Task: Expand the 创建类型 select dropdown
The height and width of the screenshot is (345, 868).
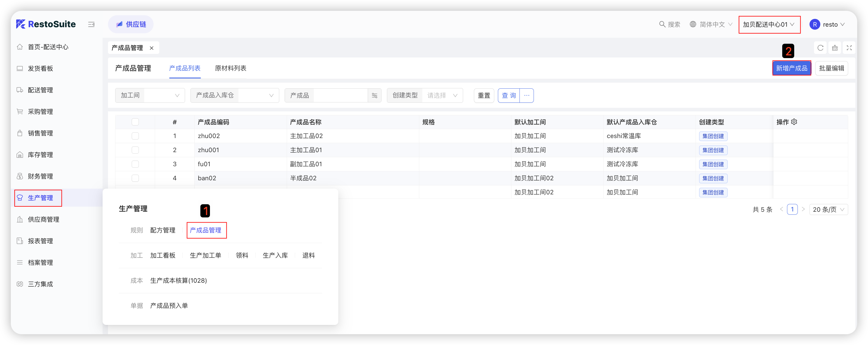Action: pyautogui.click(x=442, y=96)
